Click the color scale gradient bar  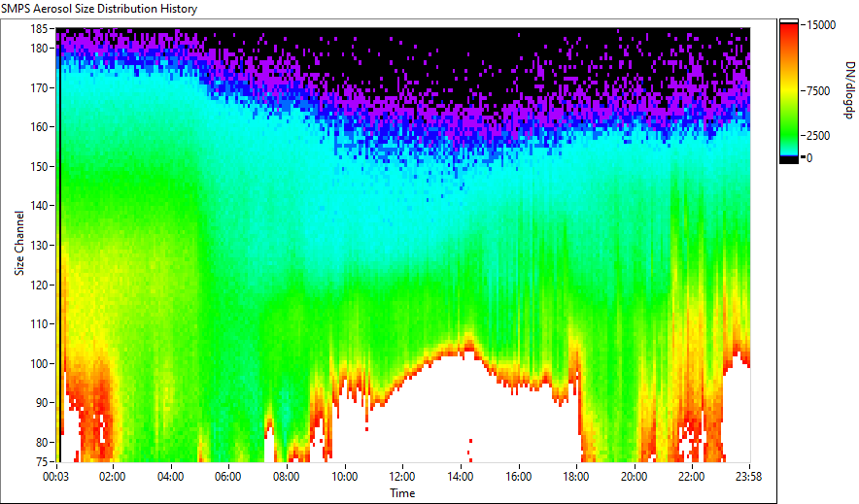tap(789, 91)
